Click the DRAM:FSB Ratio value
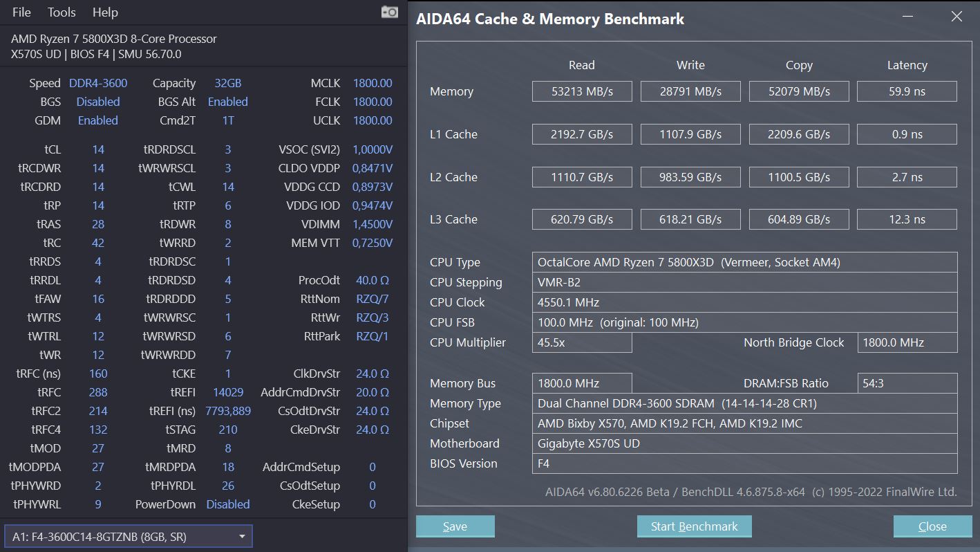This screenshot has height=552, width=980. 907,383
